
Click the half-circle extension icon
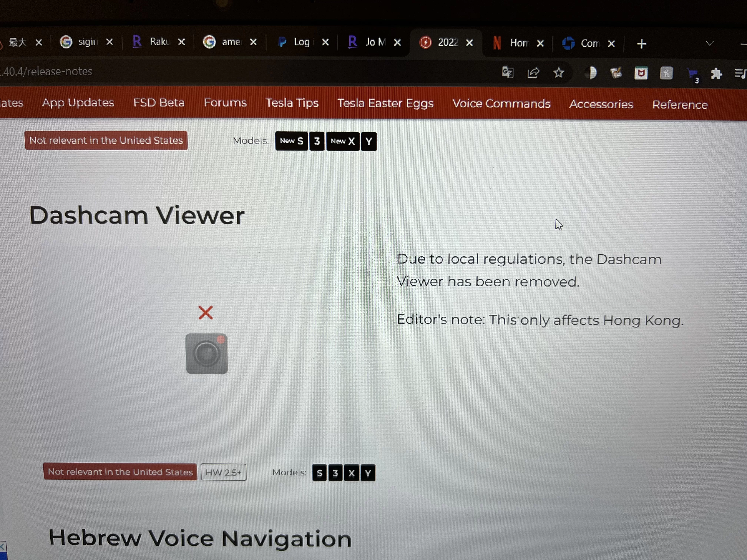[592, 73]
